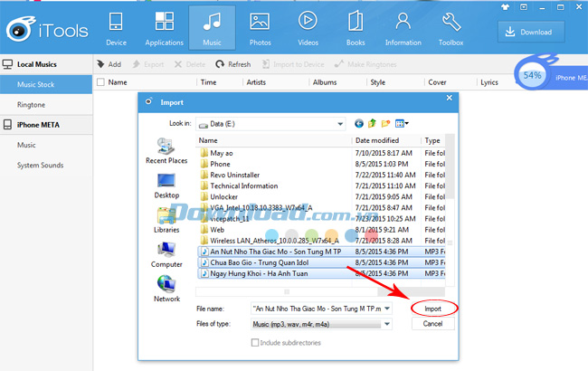Screen dimensions: 588x371
Task: Expand the File name combo box arrow
Action: point(387,309)
